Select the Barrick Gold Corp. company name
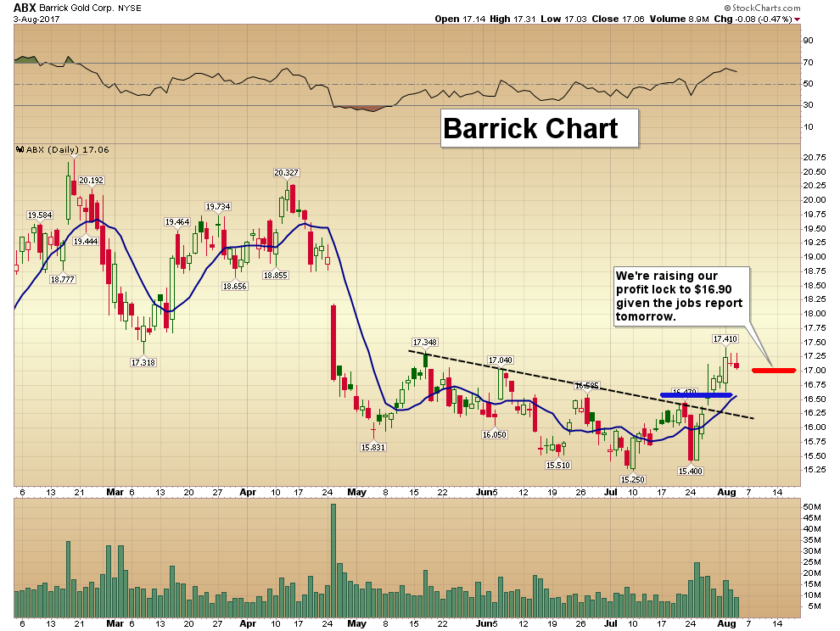The width and height of the screenshot is (840, 631). coord(76,8)
